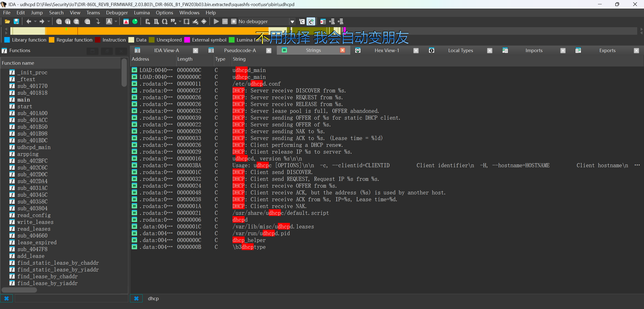Viewport: 644px width, 309px height.
Task: Sort strings by the Length column header
Action: click(x=195, y=59)
